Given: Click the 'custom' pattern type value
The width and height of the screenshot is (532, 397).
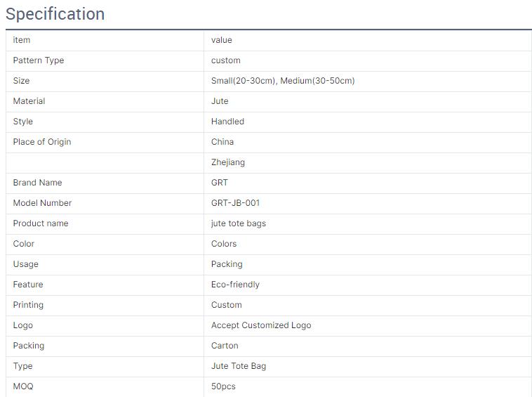Looking at the screenshot, I should 226,60.
